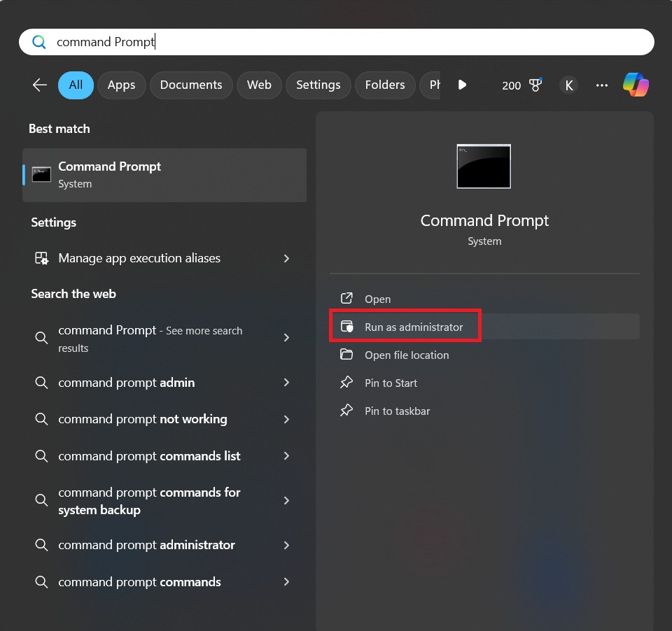
Task: Expand command prompt admin suggestion chevron
Action: coord(286,382)
